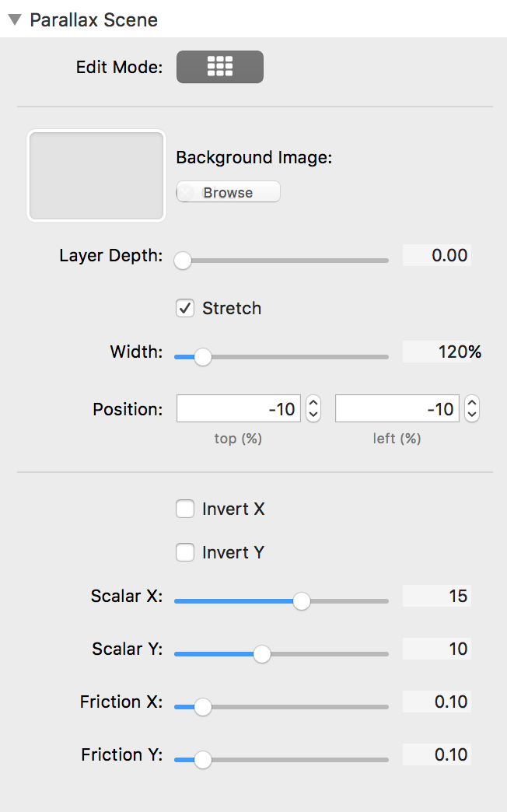The width and height of the screenshot is (507, 812).
Task: Click the Browse background image button
Action: tap(228, 192)
